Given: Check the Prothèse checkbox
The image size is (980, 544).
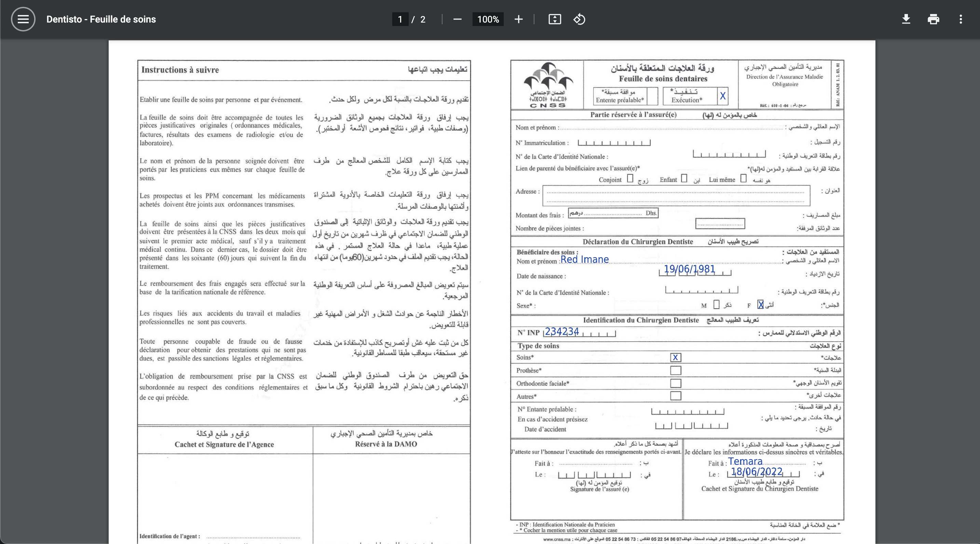Looking at the screenshot, I should click(x=676, y=370).
